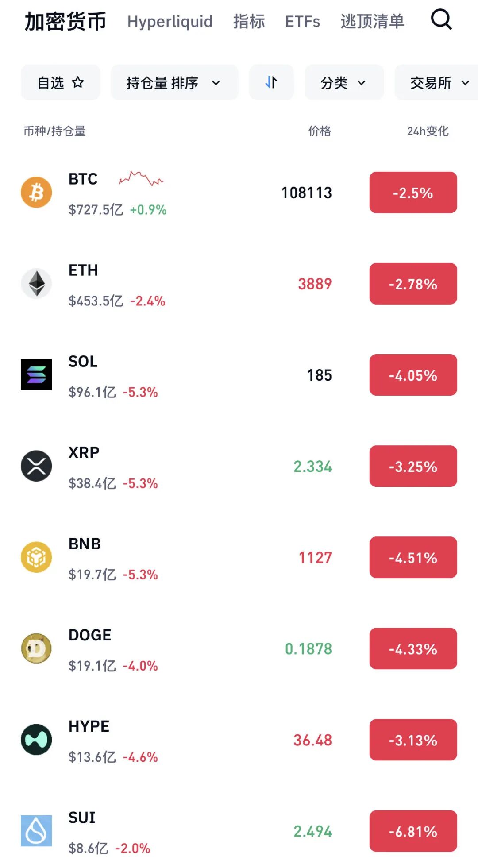The height and width of the screenshot is (868, 478).
Task: Open the BTC mini sparkline chart
Action: (141, 178)
